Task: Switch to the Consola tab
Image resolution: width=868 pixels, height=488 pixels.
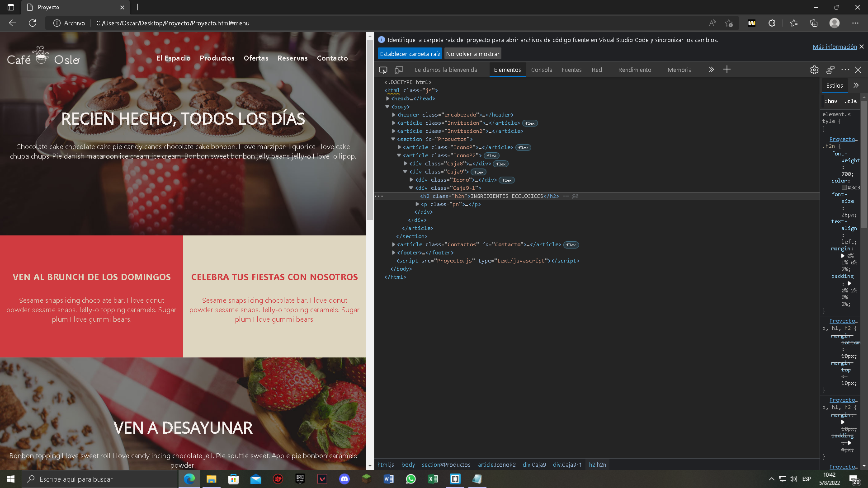Action: (542, 70)
